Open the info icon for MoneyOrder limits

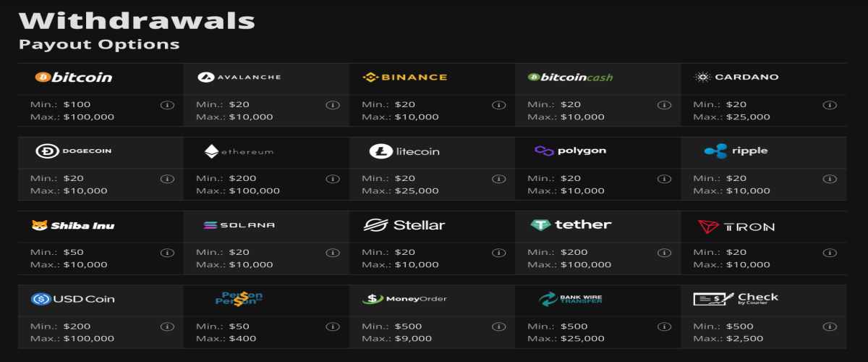point(498,327)
